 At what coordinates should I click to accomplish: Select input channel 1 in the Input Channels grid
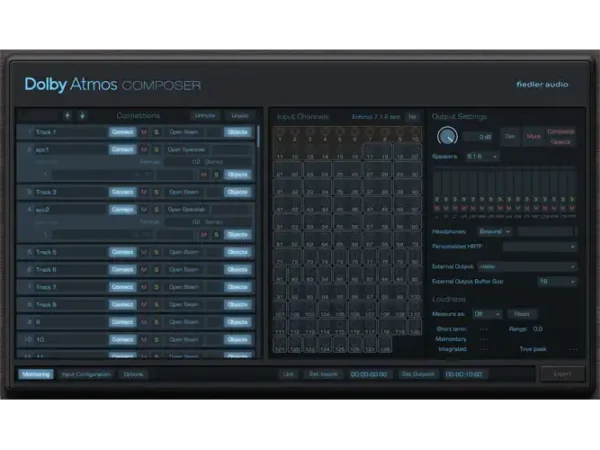(280, 134)
